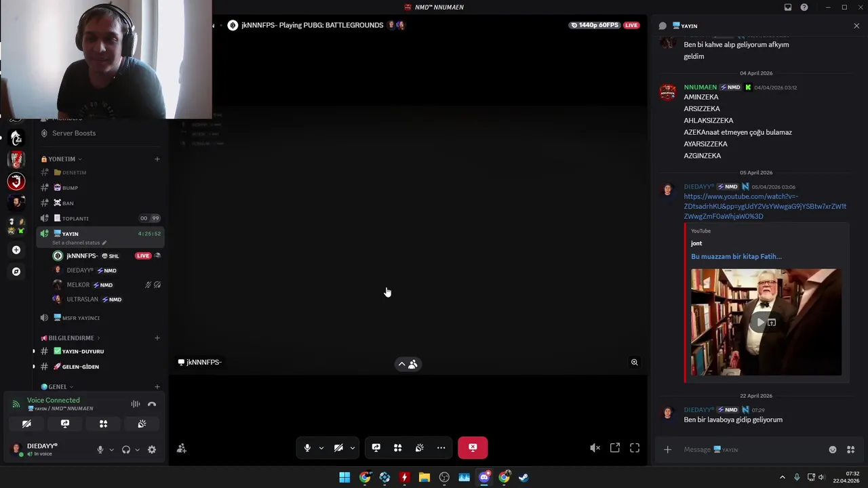This screenshot has height=488, width=868.
Task: Click the chat bubble icon in YAYIN header
Action: click(x=663, y=26)
